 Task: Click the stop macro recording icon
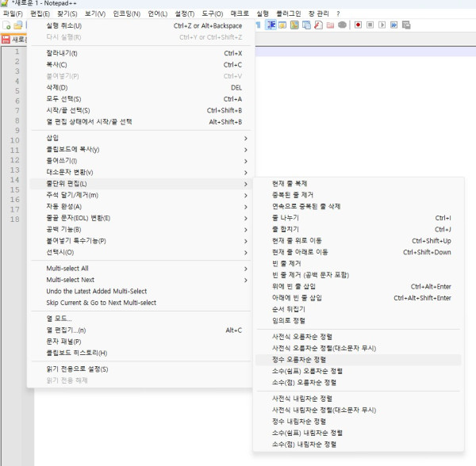[x=370, y=25]
